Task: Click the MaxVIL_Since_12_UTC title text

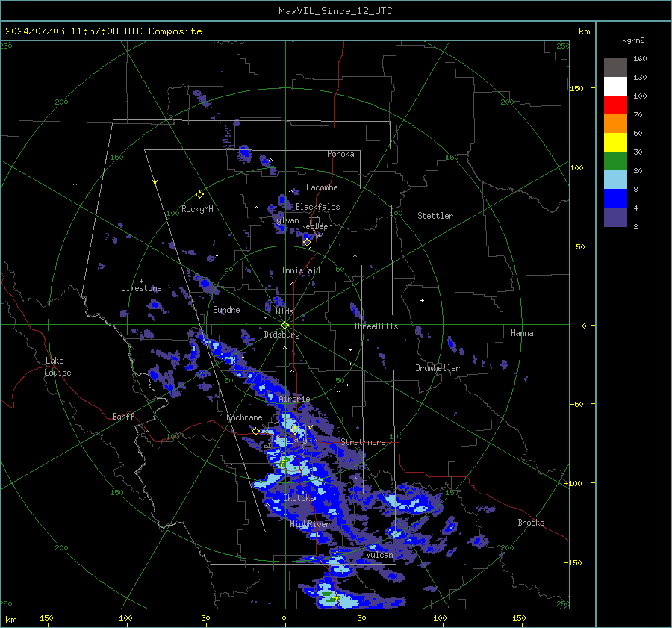Action: pos(335,11)
